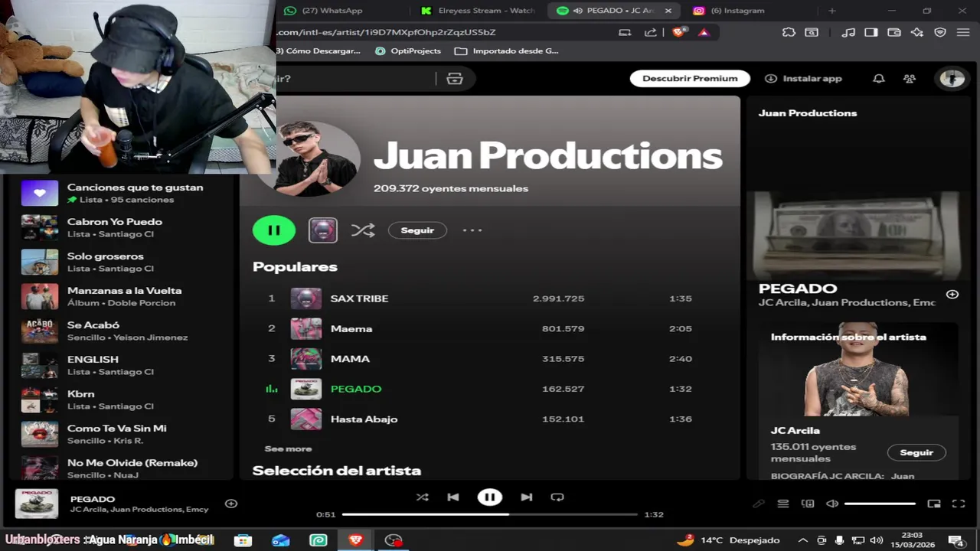
Task: Open the weather widget '14°C Despejado'
Action: coord(728,540)
